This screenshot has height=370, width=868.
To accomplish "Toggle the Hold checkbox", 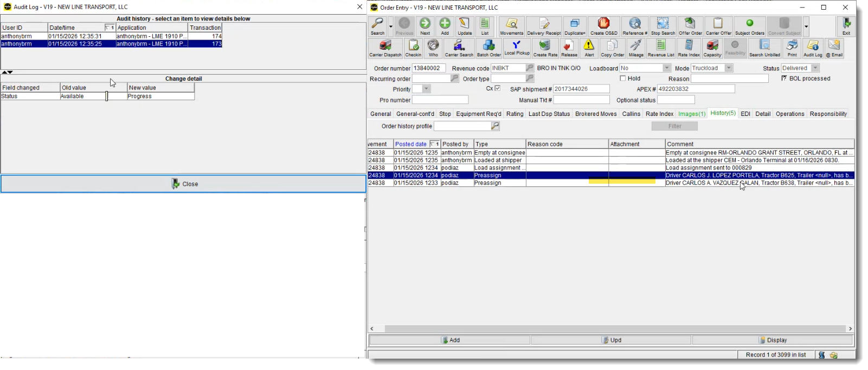I will pos(623,79).
